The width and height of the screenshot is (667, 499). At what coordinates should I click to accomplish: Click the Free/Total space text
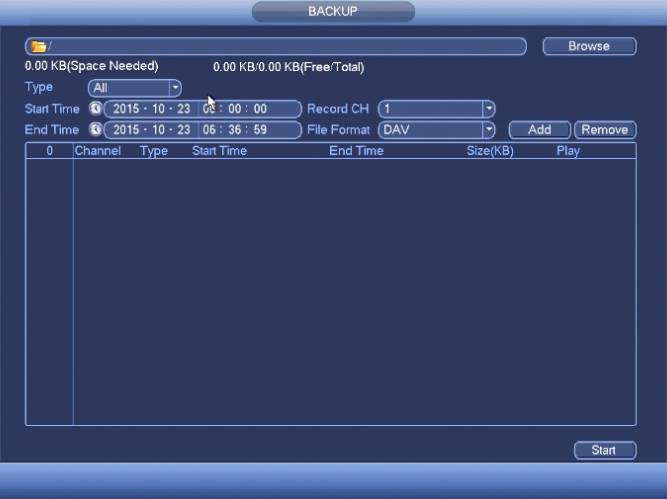coord(288,67)
